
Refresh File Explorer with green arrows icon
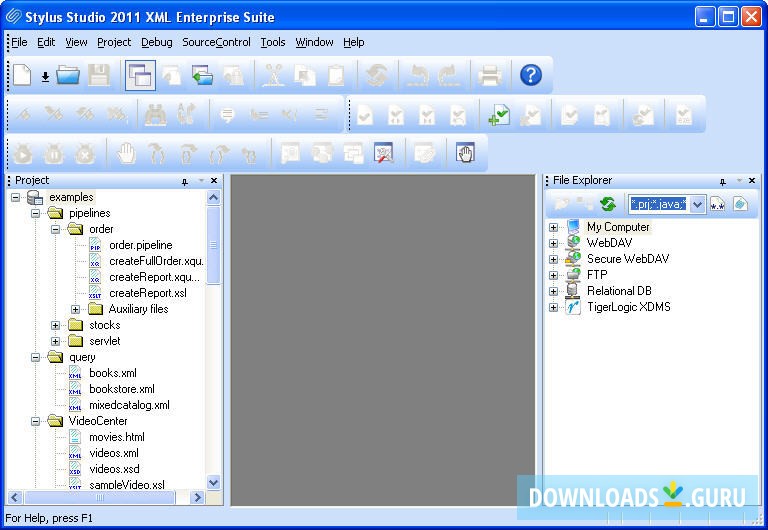[607, 204]
